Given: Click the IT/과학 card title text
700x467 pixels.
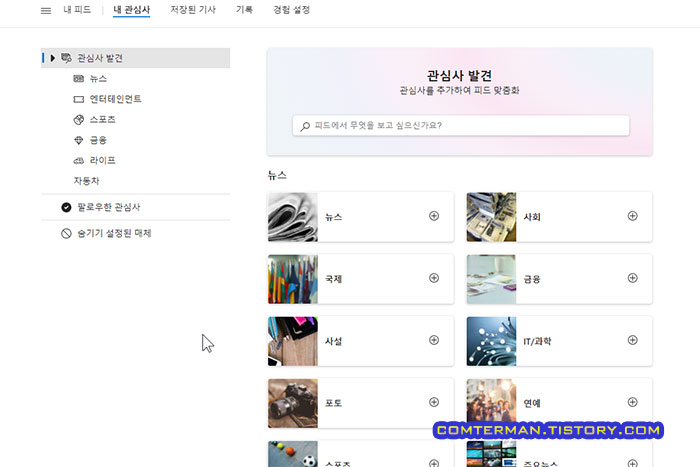Looking at the screenshot, I should [x=537, y=341].
